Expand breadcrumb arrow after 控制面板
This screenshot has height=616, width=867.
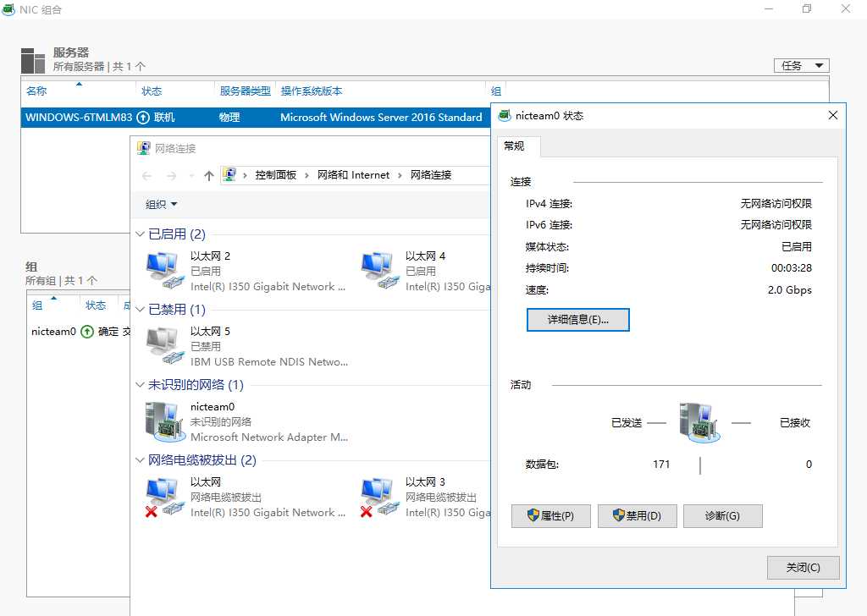306,175
